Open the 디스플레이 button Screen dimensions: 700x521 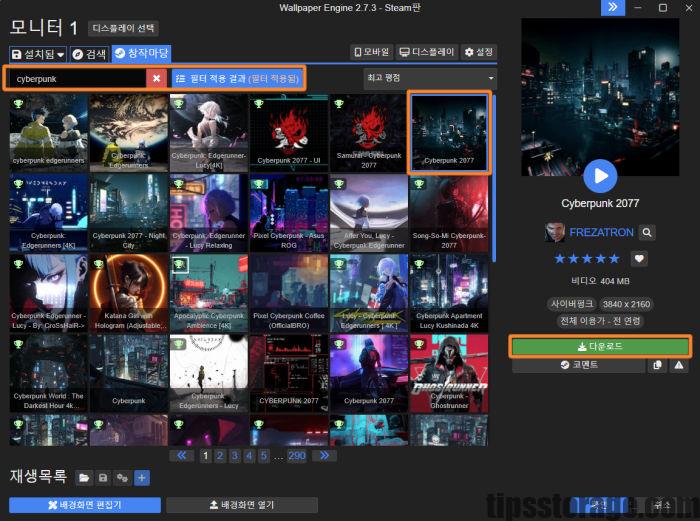tap(427, 52)
